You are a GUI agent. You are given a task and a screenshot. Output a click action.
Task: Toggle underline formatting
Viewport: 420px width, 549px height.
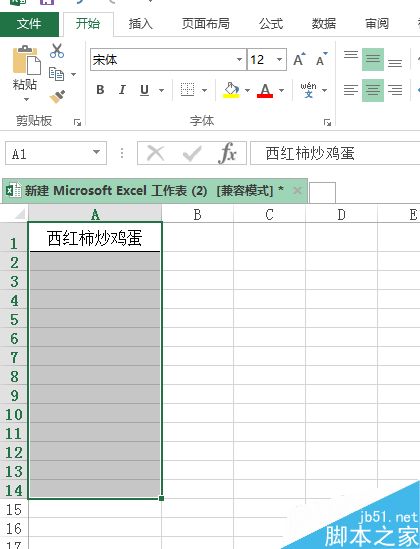[144, 90]
